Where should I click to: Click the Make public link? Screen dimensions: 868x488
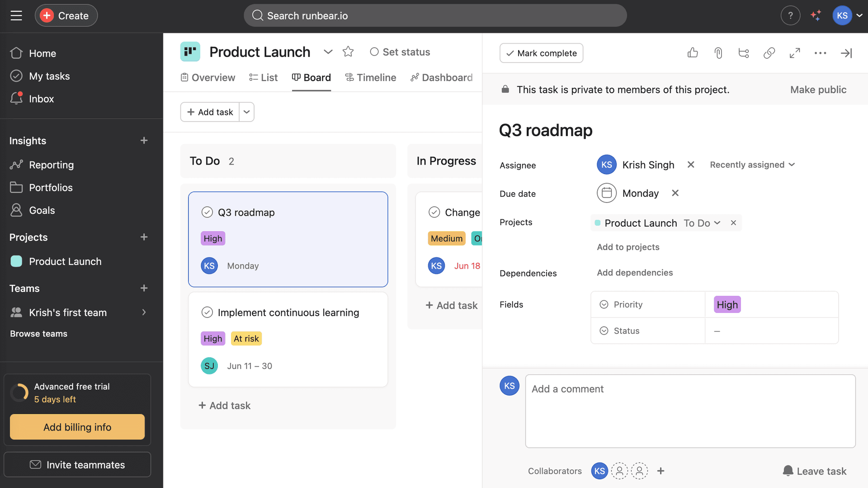818,90
